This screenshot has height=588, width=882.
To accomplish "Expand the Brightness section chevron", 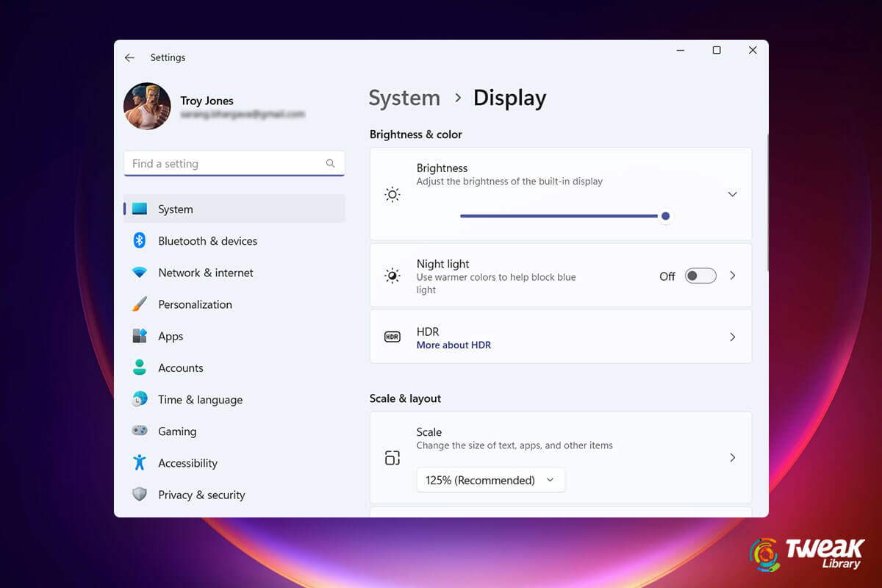I will 732,194.
